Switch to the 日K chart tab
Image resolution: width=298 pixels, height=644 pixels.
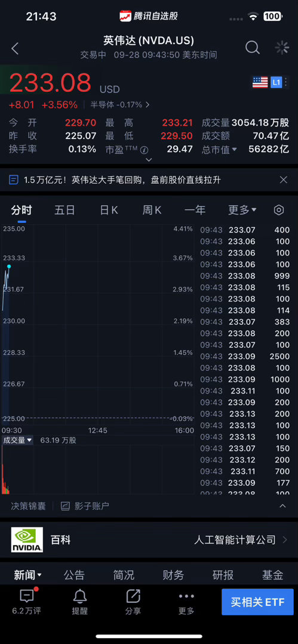pos(109,210)
